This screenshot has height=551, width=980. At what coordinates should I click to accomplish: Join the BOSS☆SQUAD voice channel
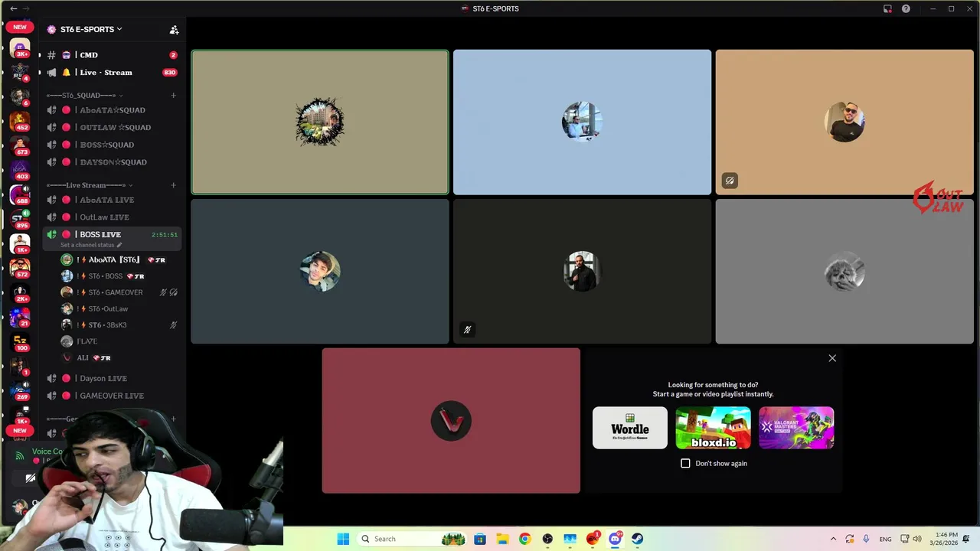point(112,145)
